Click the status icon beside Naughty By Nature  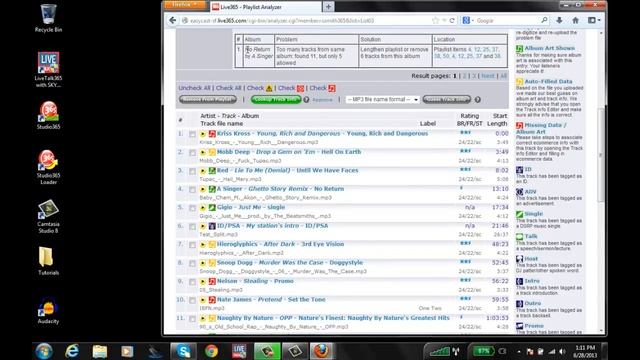(212, 318)
